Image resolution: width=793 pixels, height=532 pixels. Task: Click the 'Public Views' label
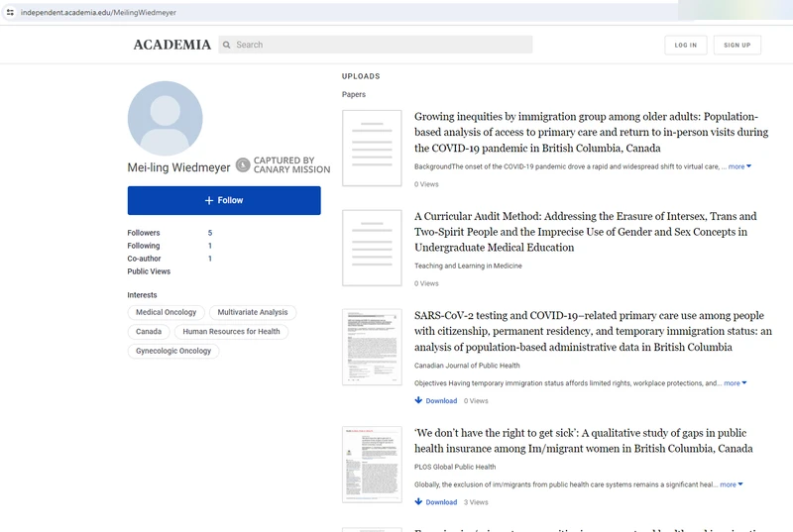pos(149,271)
